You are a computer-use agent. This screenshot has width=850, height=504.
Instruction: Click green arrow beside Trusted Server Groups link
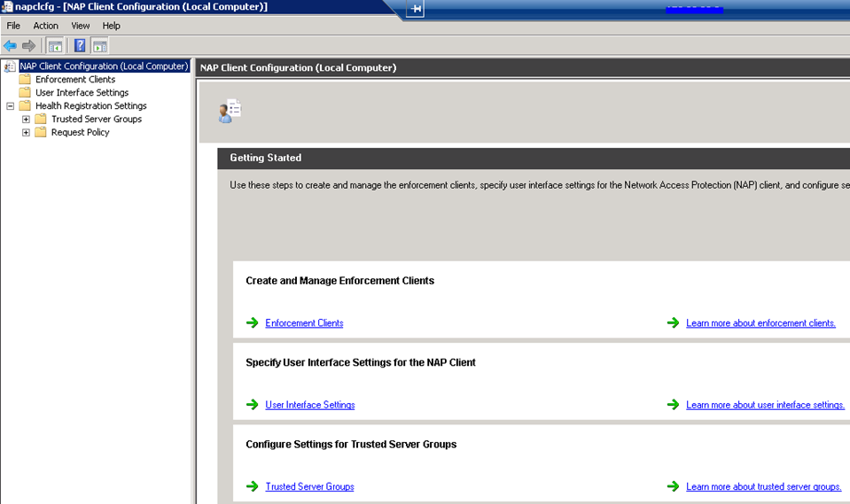coord(252,486)
